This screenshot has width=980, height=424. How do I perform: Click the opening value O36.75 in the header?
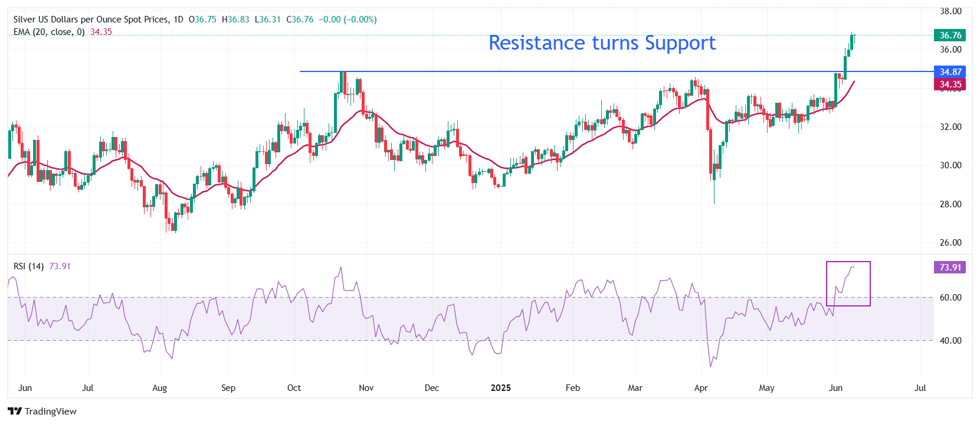click(x=202, y=19)
